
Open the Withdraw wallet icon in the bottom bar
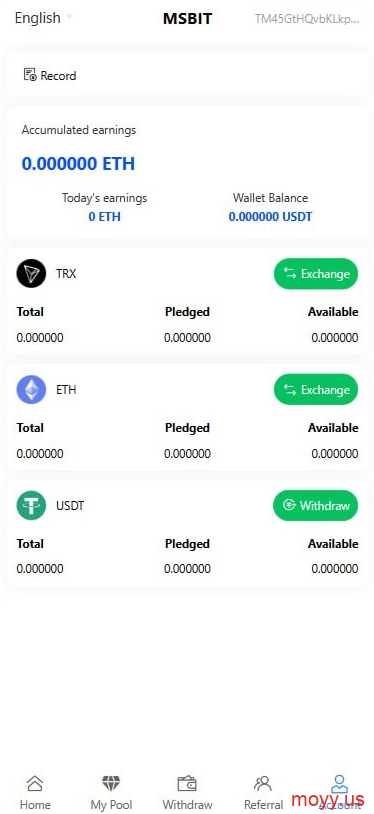(x=187, y=783)
